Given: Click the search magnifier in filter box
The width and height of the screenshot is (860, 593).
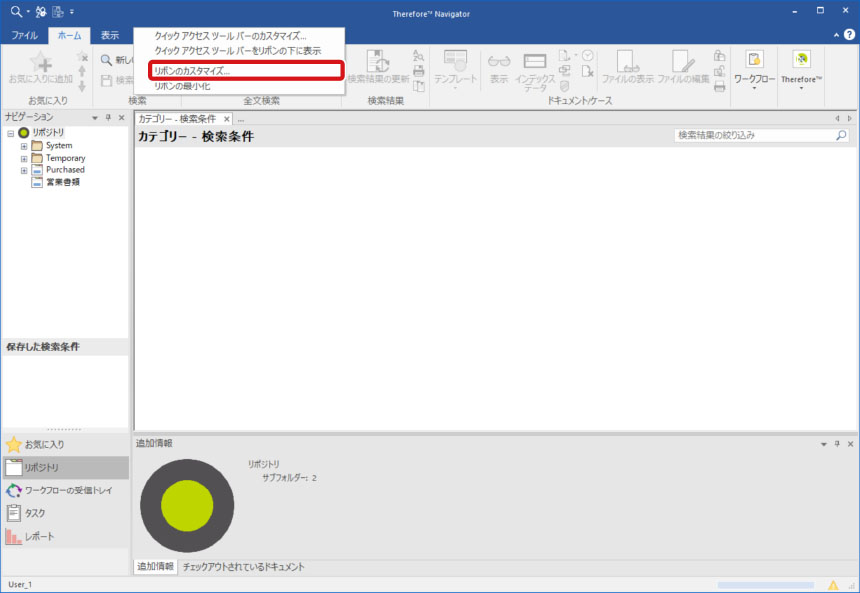Looking at the screenshot, I should click(841, 135).
